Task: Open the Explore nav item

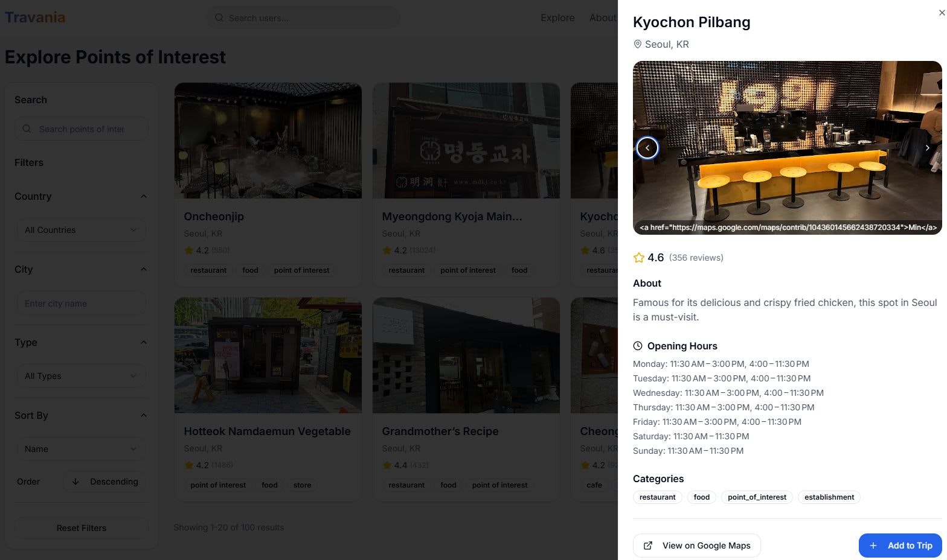Action: 557,17
